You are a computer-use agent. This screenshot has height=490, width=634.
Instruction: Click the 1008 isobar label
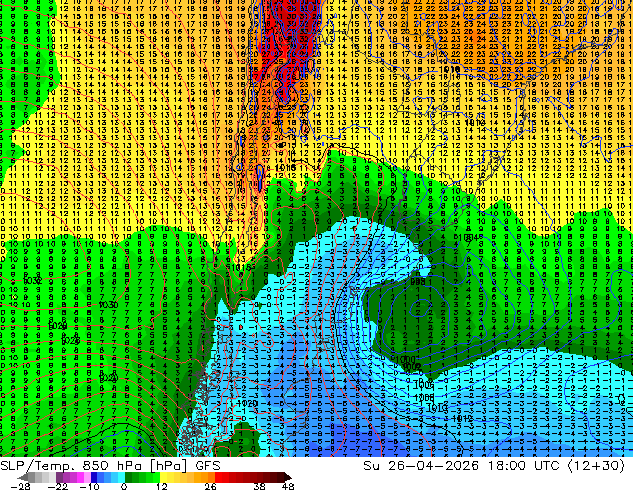[x=424, y=398]
